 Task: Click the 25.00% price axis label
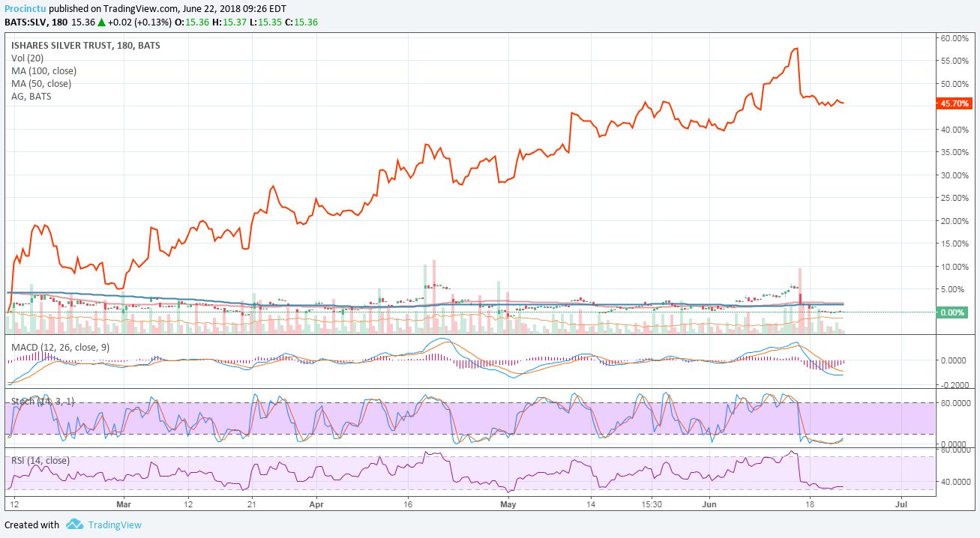point(956,198)
